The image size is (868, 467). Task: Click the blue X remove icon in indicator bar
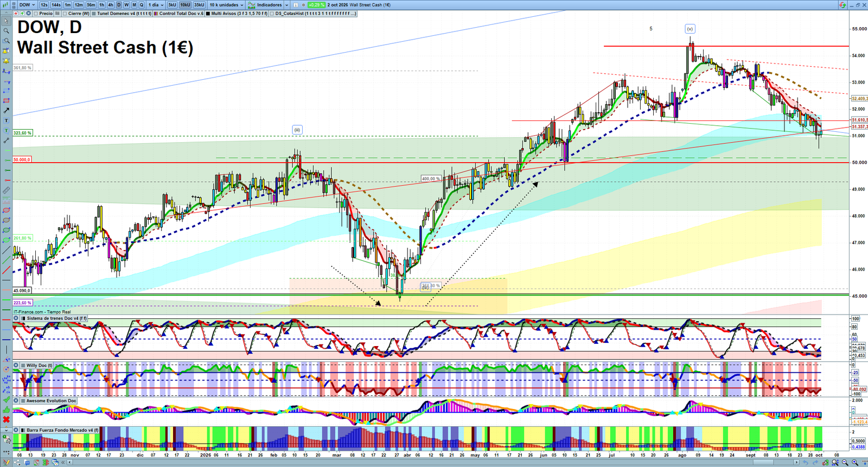(28, 14)
